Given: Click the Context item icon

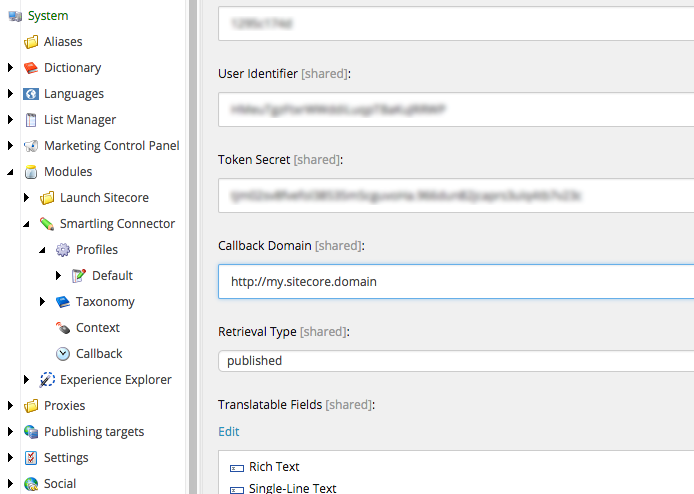Looking at the screenshot, I should pos(63,328).
